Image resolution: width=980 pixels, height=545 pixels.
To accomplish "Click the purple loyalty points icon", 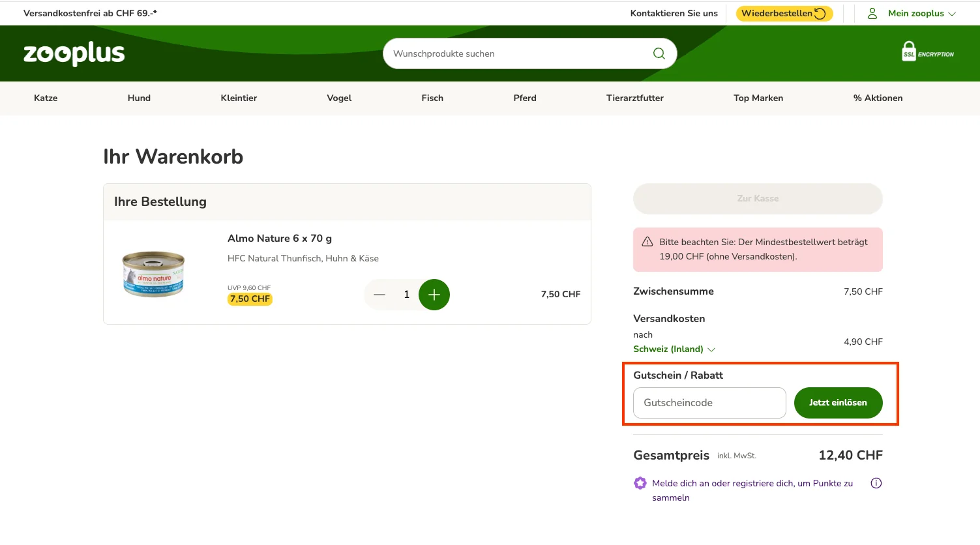I will (x=640, y=483).
